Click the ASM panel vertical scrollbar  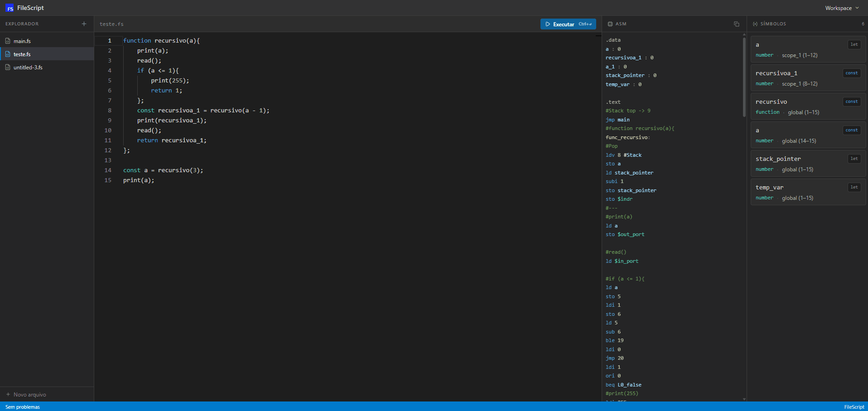[x=744, y=76]
